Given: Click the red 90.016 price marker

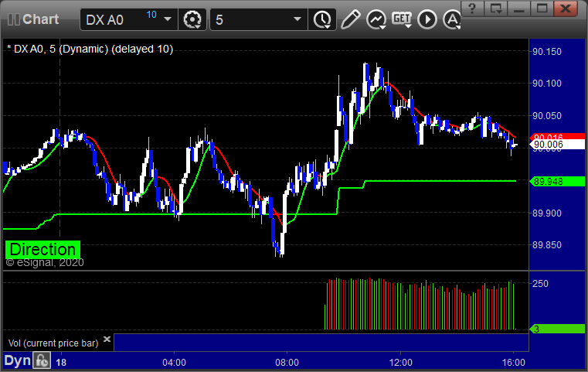Looking at the screenshot, I should pyautogui.click(x=557, y=136).
